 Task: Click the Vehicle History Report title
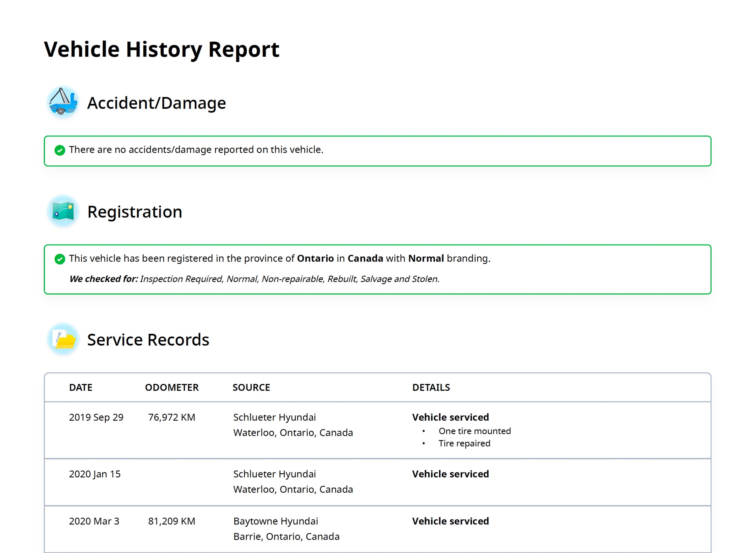coord(161,49)
